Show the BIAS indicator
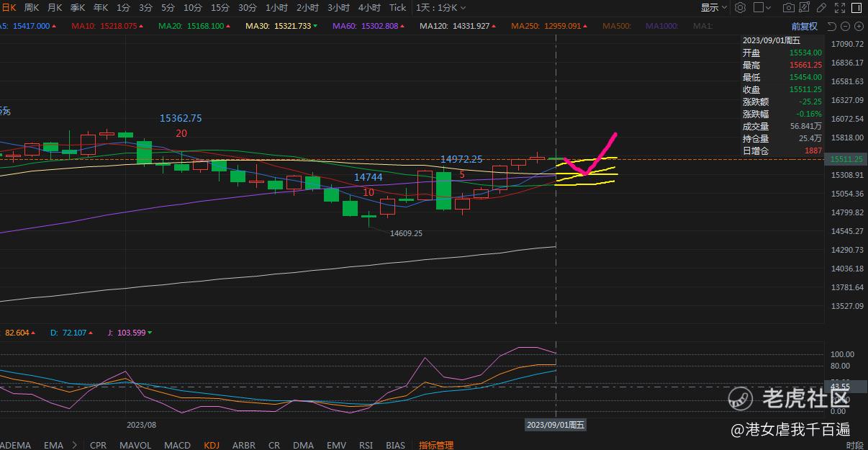 (x=395, y=445)
